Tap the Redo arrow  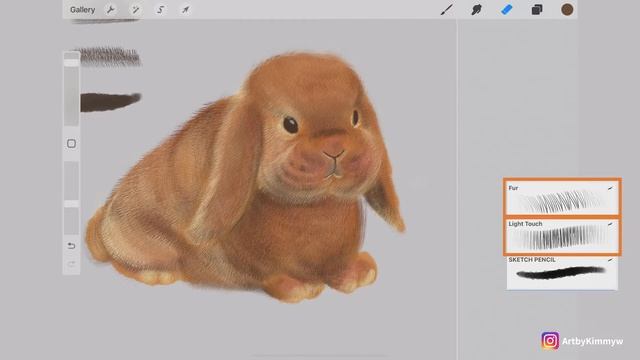pyautogui.click(x=71, y=264)
